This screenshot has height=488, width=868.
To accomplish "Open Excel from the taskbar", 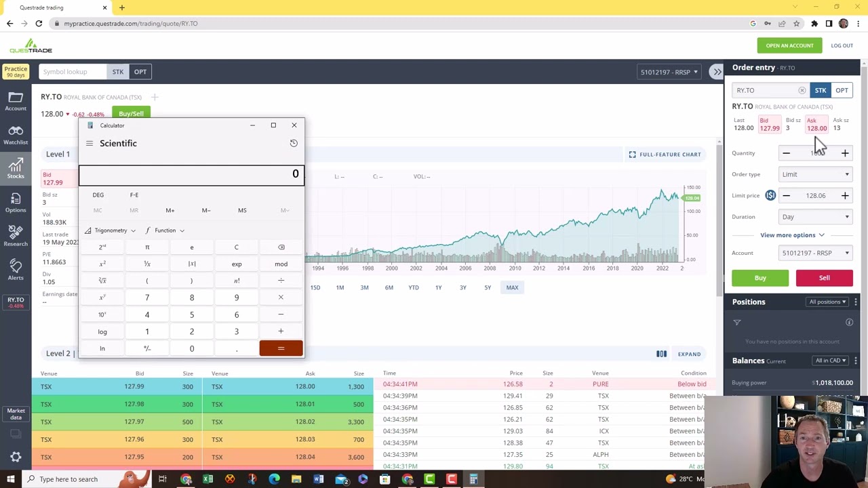I will click(208, 479).
